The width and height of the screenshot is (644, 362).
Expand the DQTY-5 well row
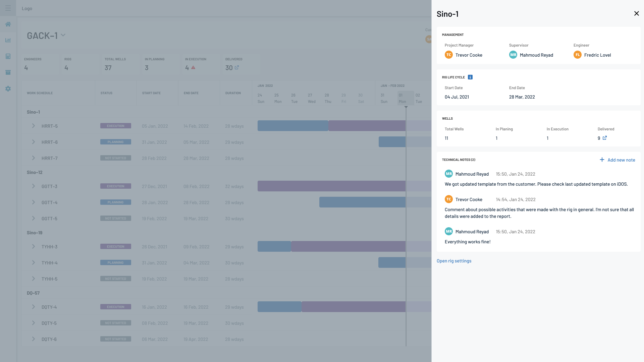[33, 323]
